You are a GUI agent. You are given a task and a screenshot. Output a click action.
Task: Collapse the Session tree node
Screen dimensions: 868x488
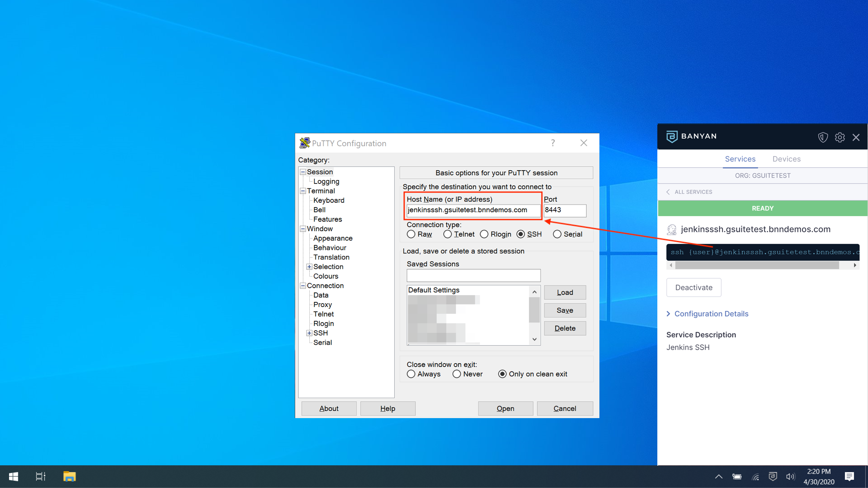303,172
